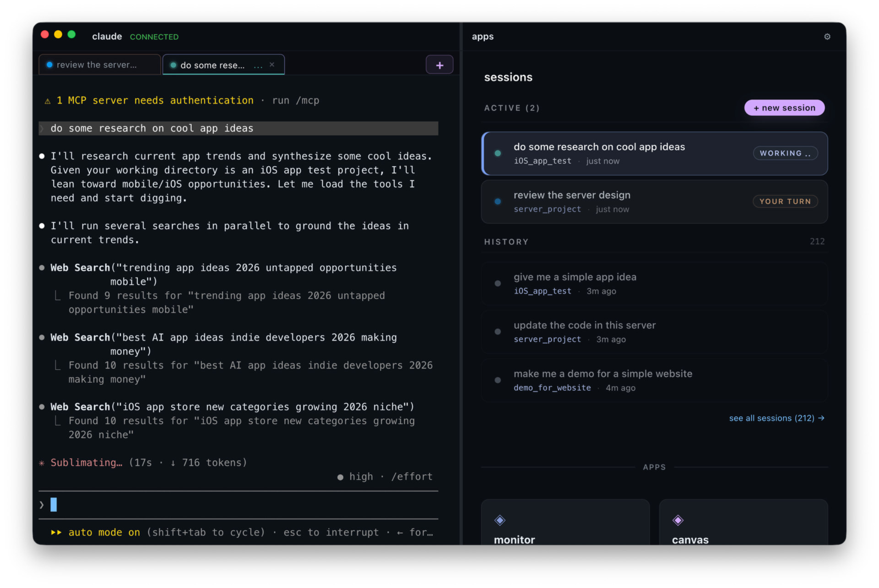The image size is (879, 588).
Task: Click the MCP authentication warning icon
Action: [x=47, y=101]
